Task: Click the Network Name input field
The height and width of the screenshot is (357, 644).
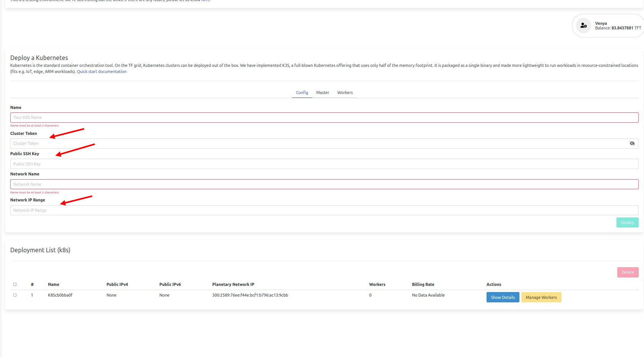Action: (x=153, y=184)
